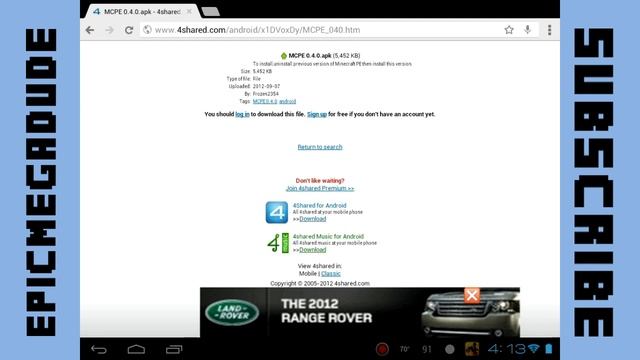Download 4Shared for Android
The height and width of the screenshot is (360, 640).
pos(313,219)
